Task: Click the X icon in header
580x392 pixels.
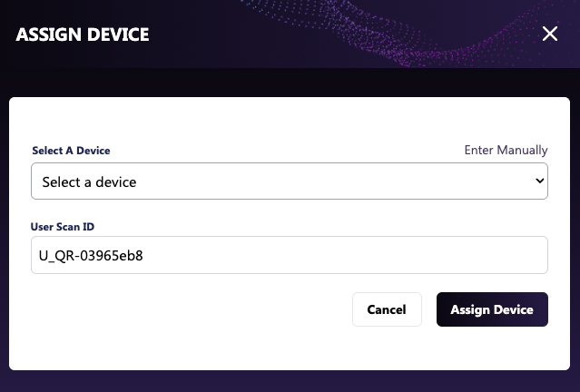Action: click(x=549, y=34)
